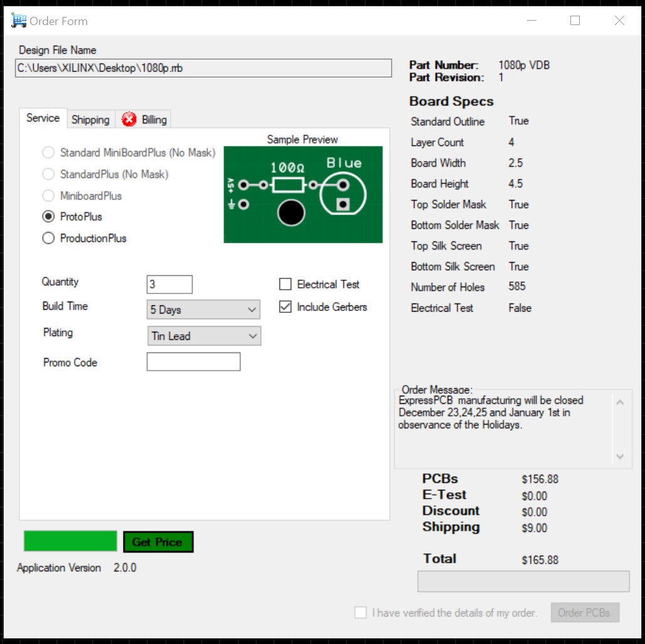Click the green progress bar
The image size is (645, 644).
[70, 541]
